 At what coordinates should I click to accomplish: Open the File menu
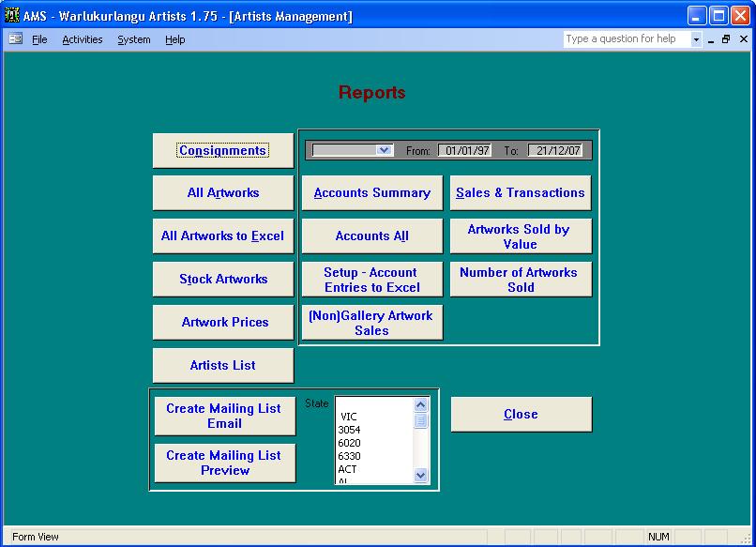point(39,39)
